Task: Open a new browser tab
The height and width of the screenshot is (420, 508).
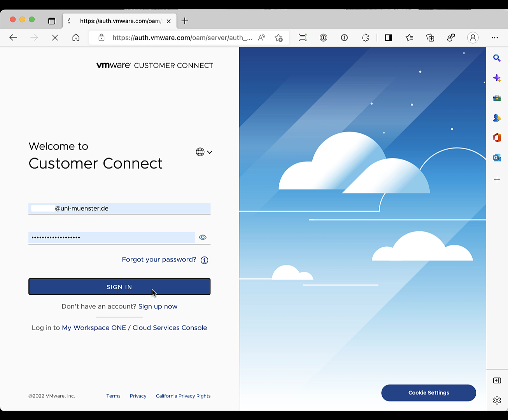Action: point(185,21)
